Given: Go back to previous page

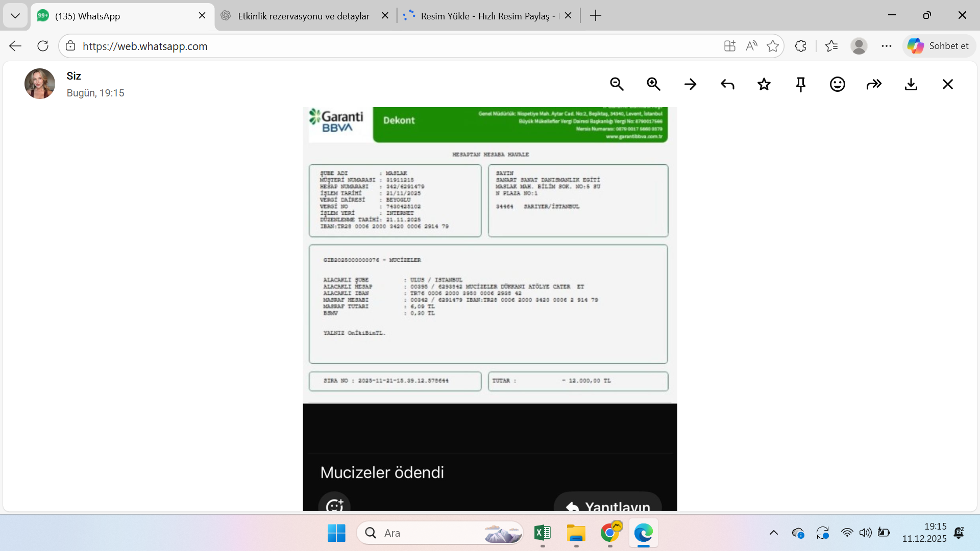Looking at the screenshot, I should click(x=15, y=46).
